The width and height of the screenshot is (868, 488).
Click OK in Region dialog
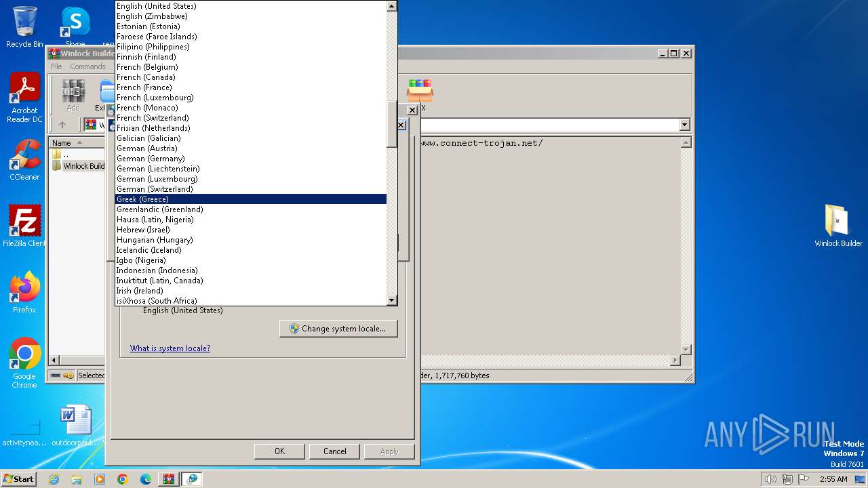(279, 451)
